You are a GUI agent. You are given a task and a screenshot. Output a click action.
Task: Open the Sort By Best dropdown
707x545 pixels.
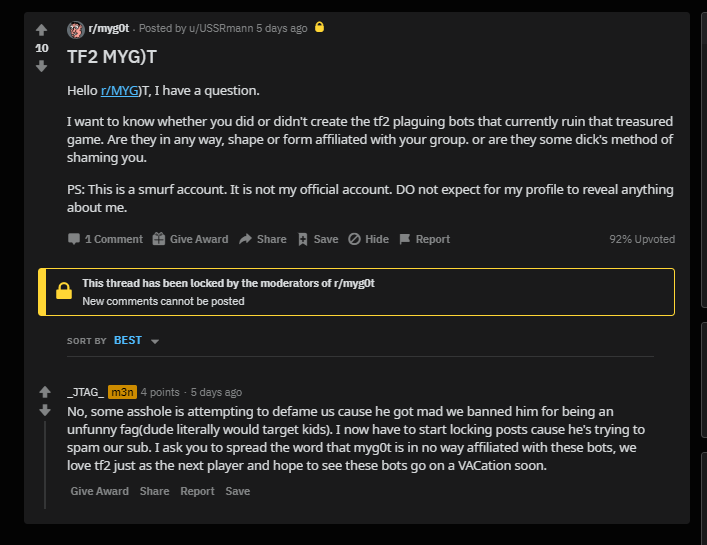(128, 341)
